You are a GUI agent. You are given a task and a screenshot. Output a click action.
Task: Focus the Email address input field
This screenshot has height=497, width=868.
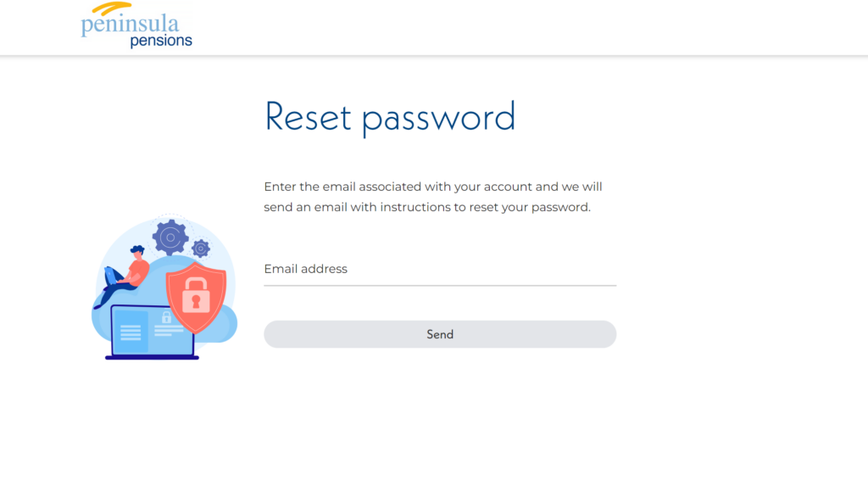pyautogui.click(x=440, y=270)
